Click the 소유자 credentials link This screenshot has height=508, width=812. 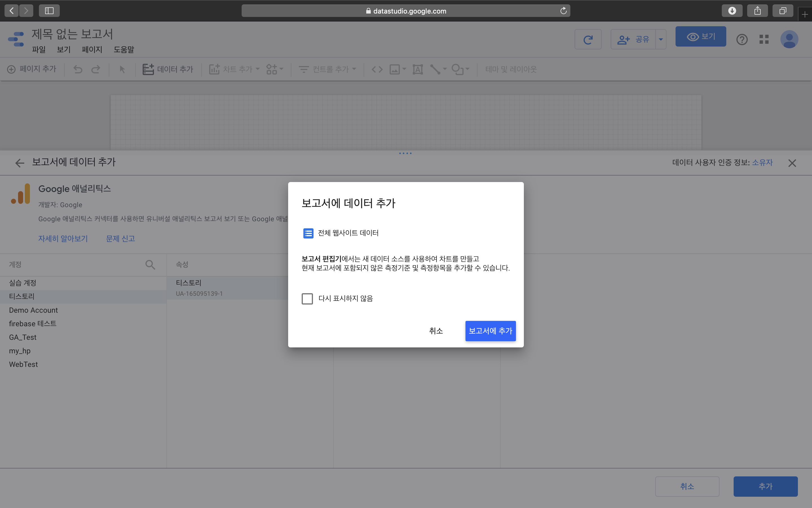tap(762, 163)
